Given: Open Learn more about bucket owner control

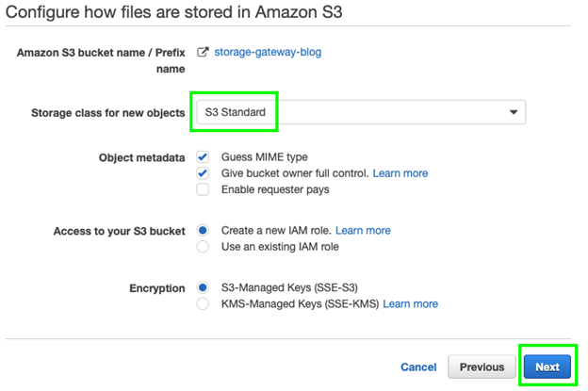Looking at the screenshot, I should (x=400, y=173).
